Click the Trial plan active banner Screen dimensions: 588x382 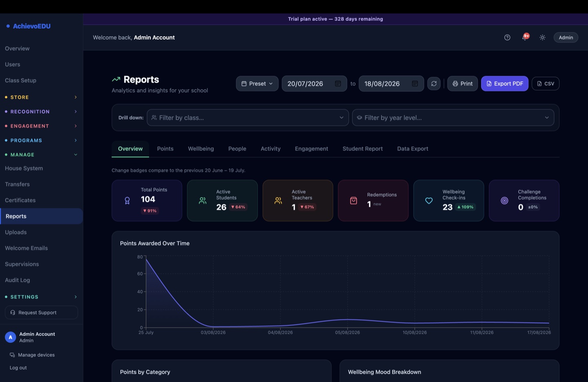[x=336, y=19]
